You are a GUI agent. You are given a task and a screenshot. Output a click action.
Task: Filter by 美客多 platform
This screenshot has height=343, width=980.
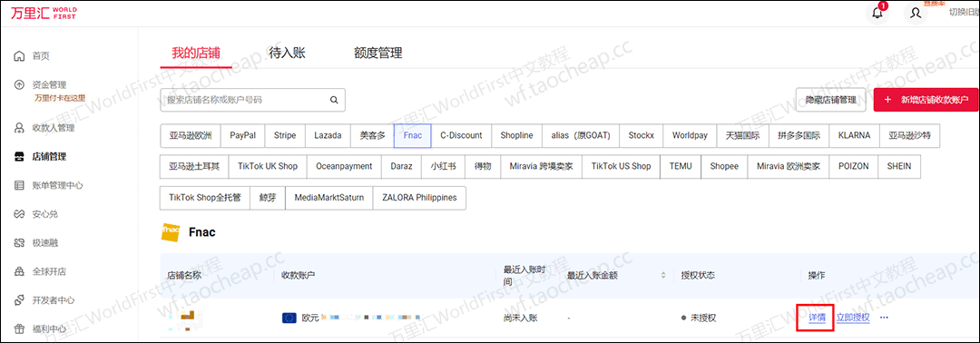point(373,135)
